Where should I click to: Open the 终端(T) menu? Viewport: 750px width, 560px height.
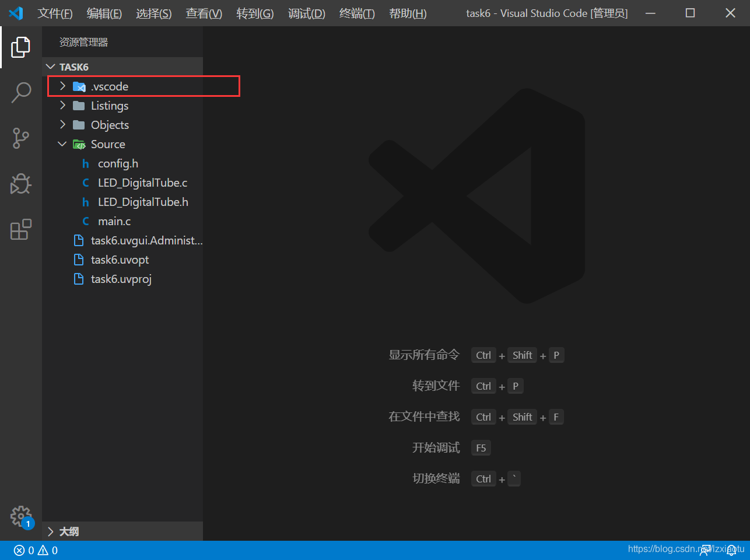357,13
